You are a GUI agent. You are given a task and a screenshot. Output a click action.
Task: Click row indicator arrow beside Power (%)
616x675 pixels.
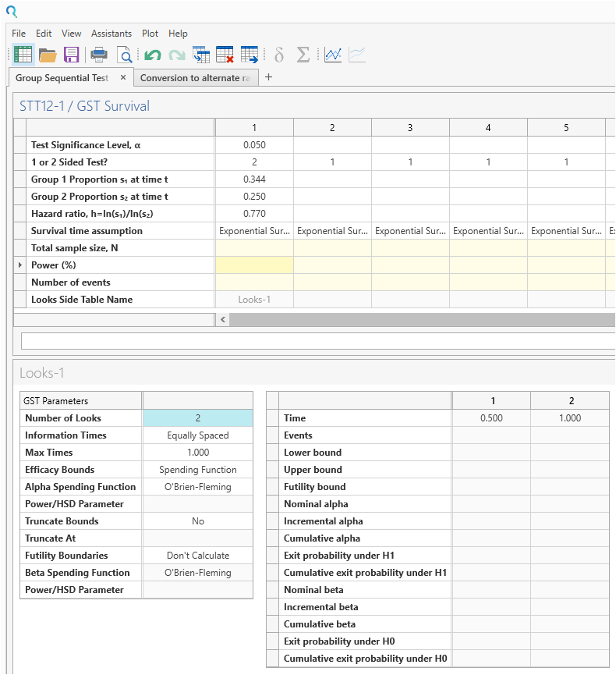click(x=19, y=265)
